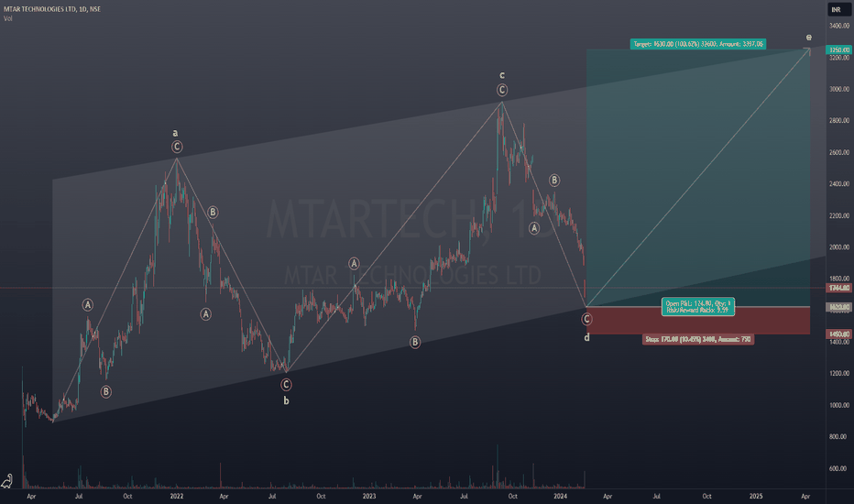The height and width of the screenshot is (504, 854).
Task: Click circled C label beneath wave c
Action: point(502,90)
